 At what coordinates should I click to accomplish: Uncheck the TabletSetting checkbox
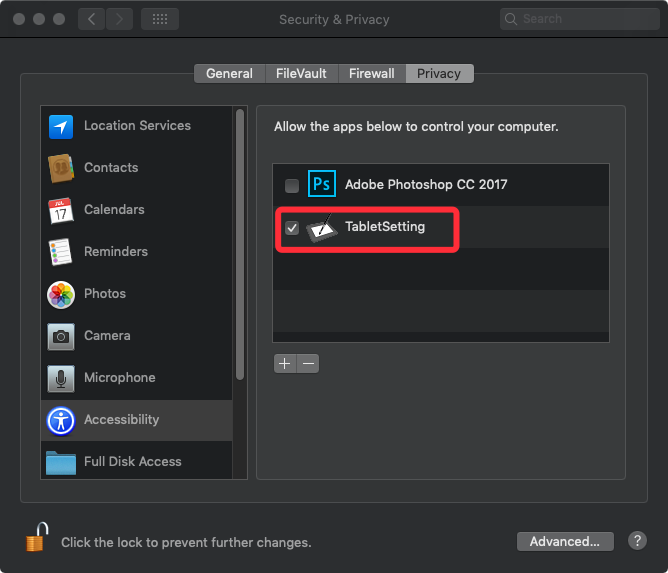292,228
